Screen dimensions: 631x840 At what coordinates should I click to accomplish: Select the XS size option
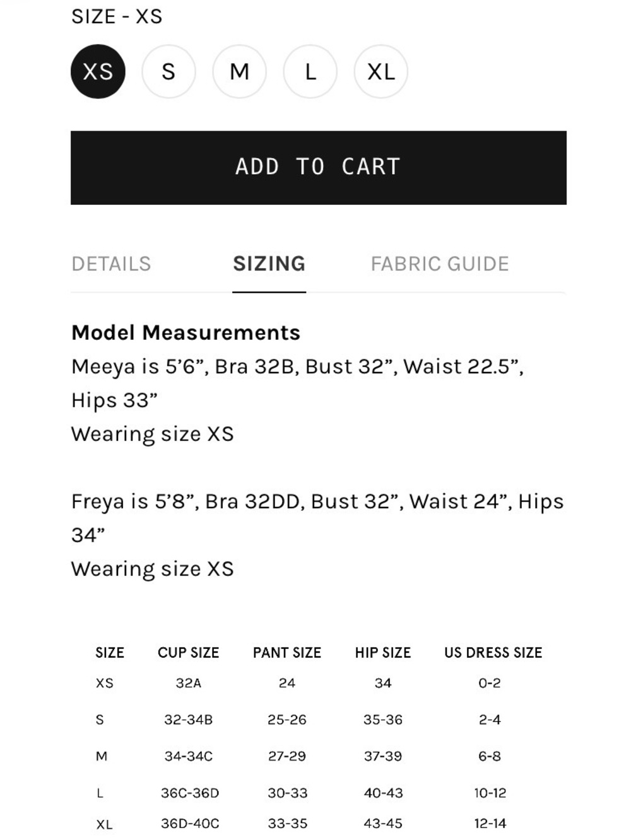pos(98,71)
